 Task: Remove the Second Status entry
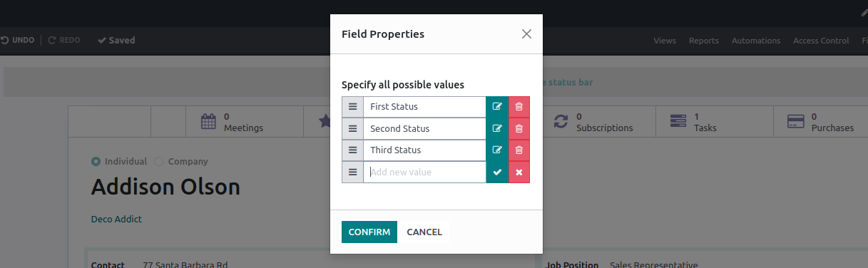[x=519, y=129]
